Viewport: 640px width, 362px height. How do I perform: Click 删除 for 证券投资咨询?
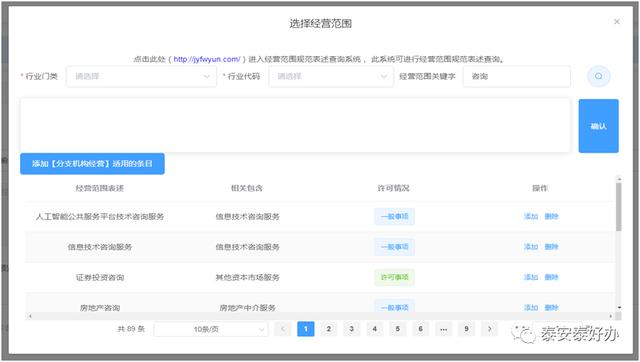click(x=551, y=277)
